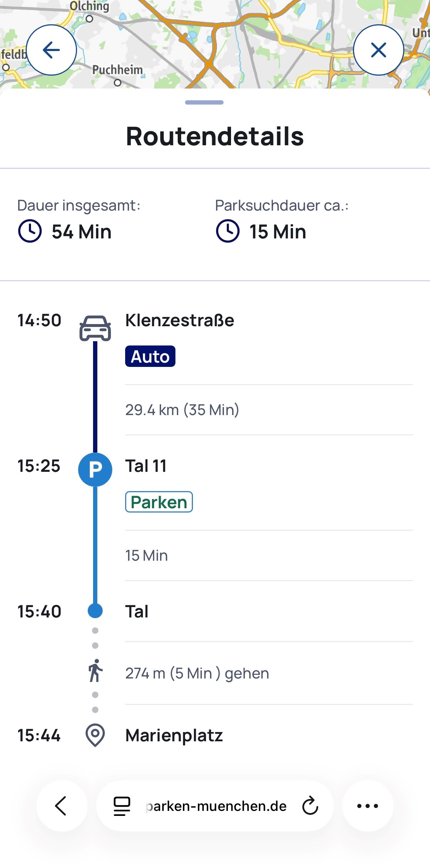The width and height of the screenshot is (430, 868).
Task: Tap the clock icon beside 54 Min
Action: coord(30,231)
